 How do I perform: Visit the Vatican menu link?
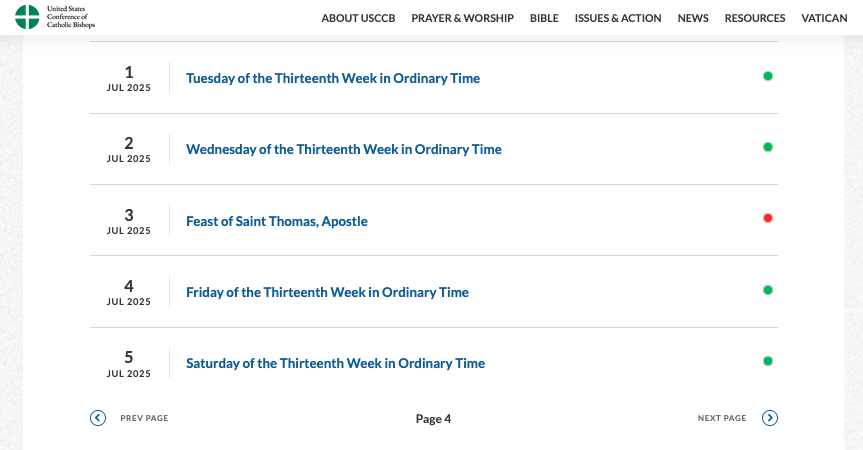point(825,18)
